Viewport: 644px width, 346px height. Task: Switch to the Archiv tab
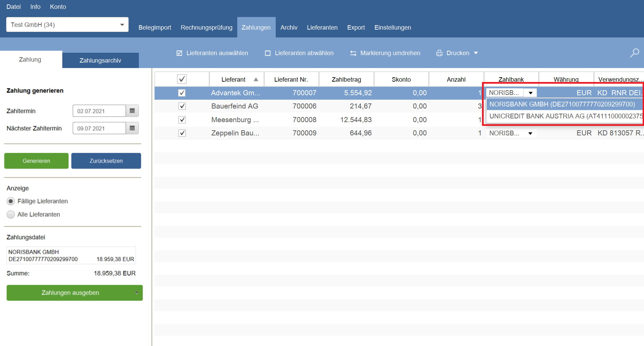(x=289, y=28)
